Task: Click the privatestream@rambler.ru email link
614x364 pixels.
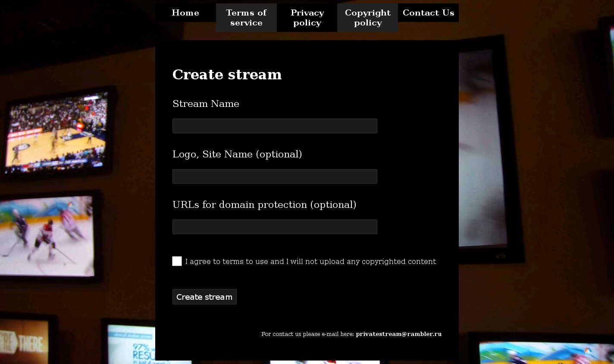Action: click(x=398, y=334)
